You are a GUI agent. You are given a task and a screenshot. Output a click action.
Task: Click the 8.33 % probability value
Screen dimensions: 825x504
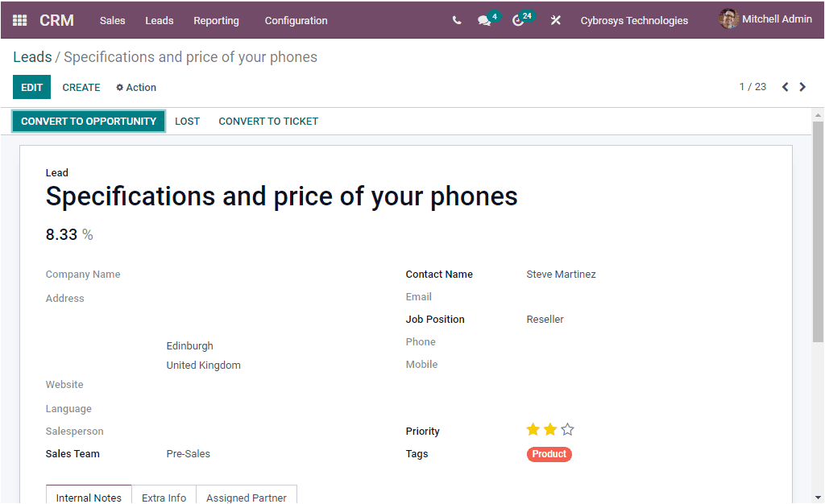(x=61, y=234)
